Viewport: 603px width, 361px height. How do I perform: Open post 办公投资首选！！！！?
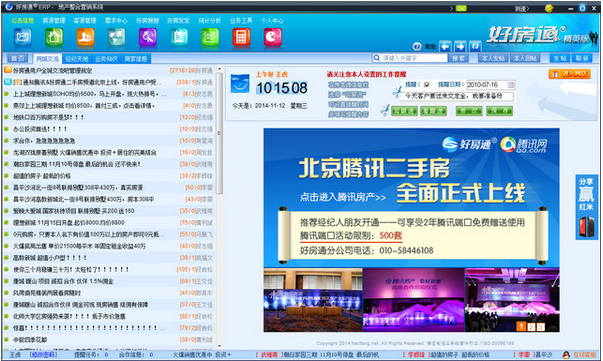tap(40, 129)
